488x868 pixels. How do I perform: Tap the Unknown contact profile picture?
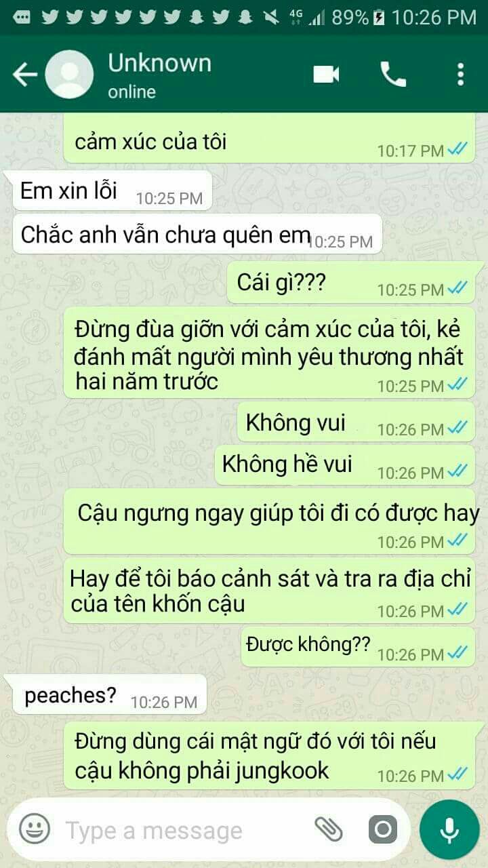pos(69,74)
